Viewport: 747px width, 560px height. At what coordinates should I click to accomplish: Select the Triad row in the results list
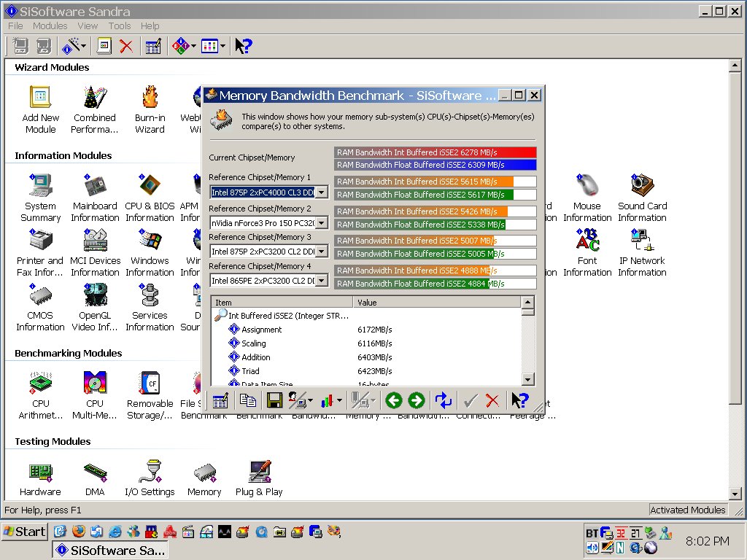(250, 371)
